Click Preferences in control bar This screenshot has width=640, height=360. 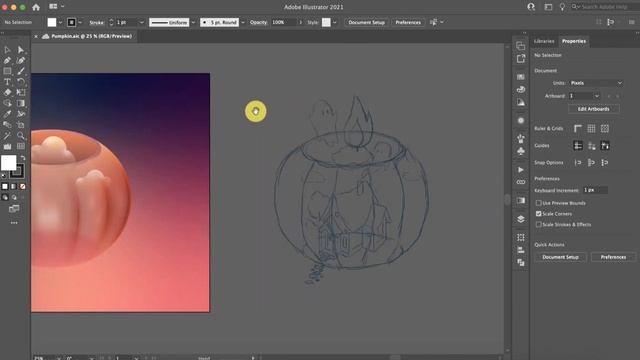coord(408,22)
